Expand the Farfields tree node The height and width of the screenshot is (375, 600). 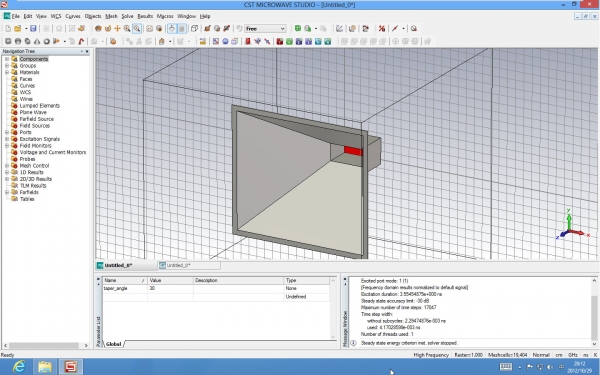tap(7, 192)
